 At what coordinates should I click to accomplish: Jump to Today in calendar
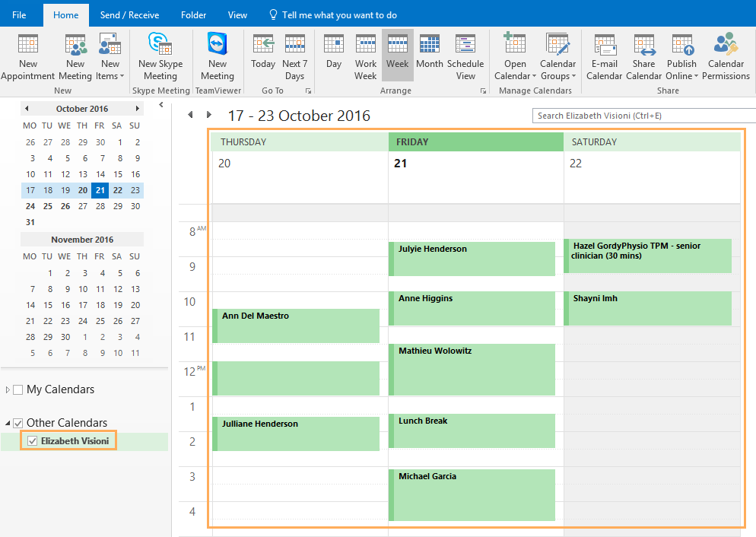click(263, 57)
